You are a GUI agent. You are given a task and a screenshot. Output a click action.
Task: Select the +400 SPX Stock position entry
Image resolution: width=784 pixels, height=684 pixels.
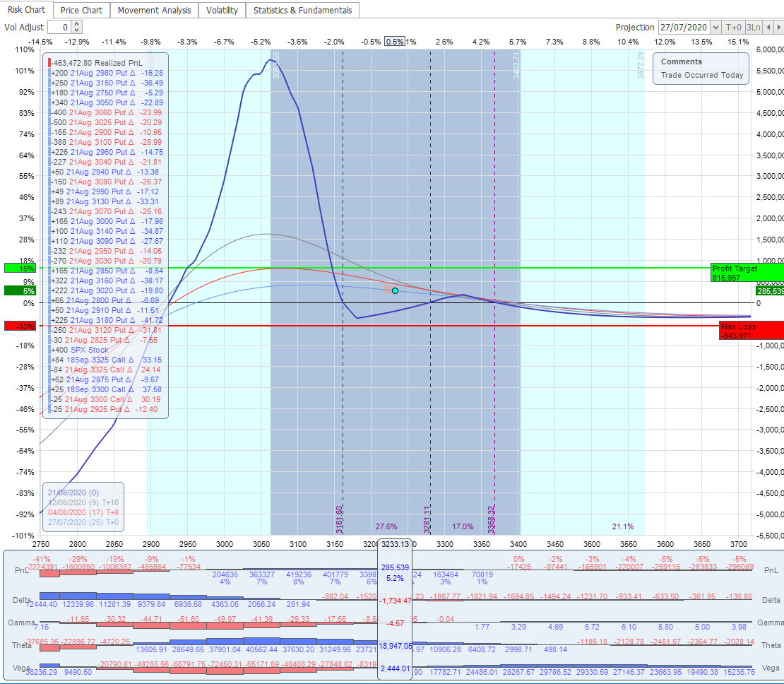pyautogui.click(x=79, y=350)
